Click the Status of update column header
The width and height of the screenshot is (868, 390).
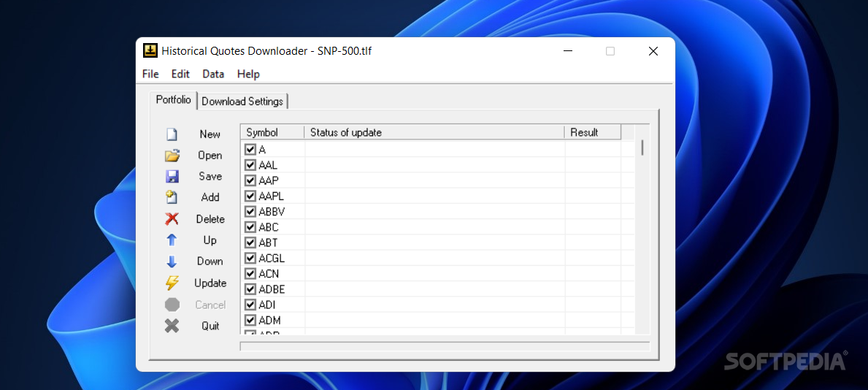click(434, 132)
